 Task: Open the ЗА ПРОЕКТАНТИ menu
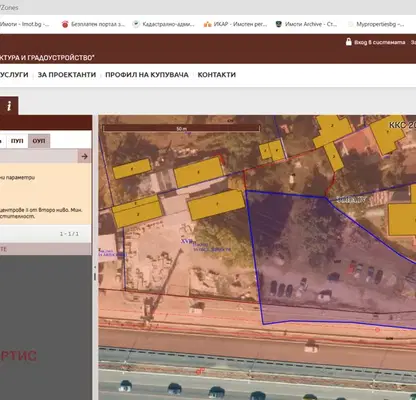pos(67,75)
